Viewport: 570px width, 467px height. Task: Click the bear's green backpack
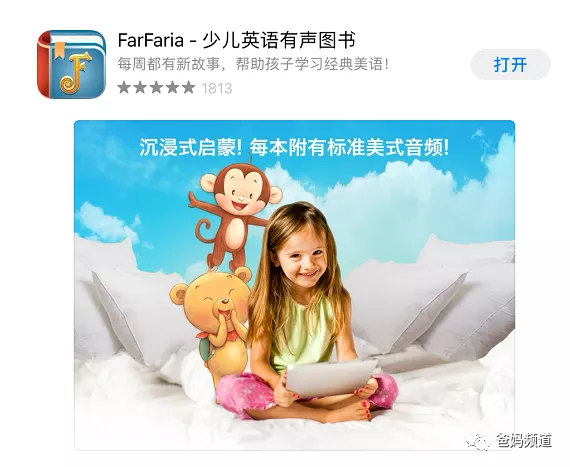click(x=204, y=349)
